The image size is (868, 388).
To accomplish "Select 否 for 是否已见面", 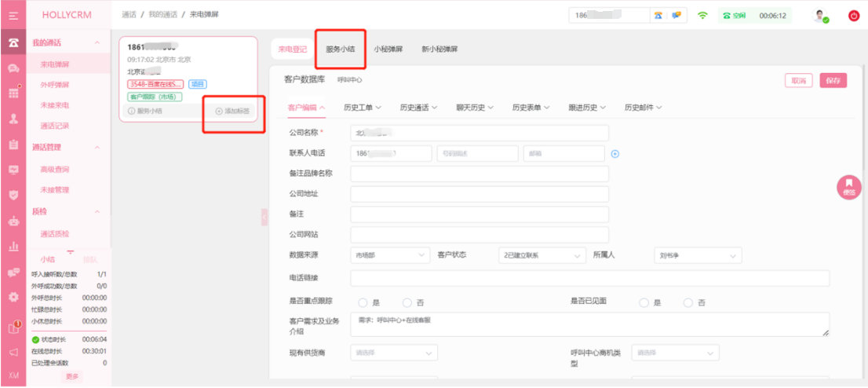I will pos(688,302).
